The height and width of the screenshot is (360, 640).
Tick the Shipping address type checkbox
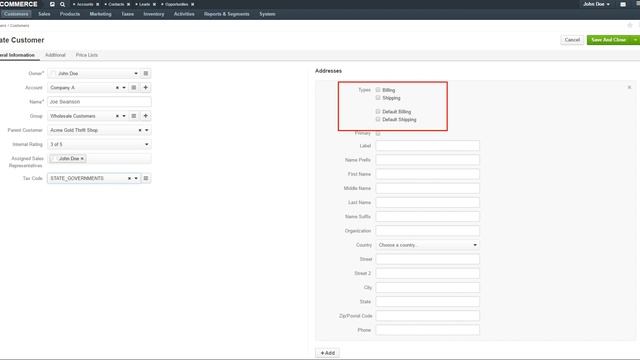pyautogui.click(x=378, y=98)
